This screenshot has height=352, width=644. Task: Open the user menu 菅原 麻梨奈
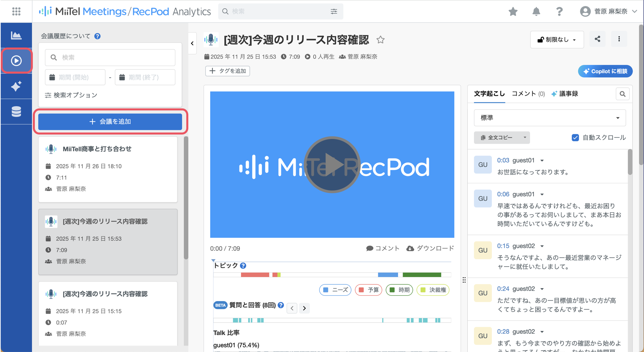pos(608,11)
